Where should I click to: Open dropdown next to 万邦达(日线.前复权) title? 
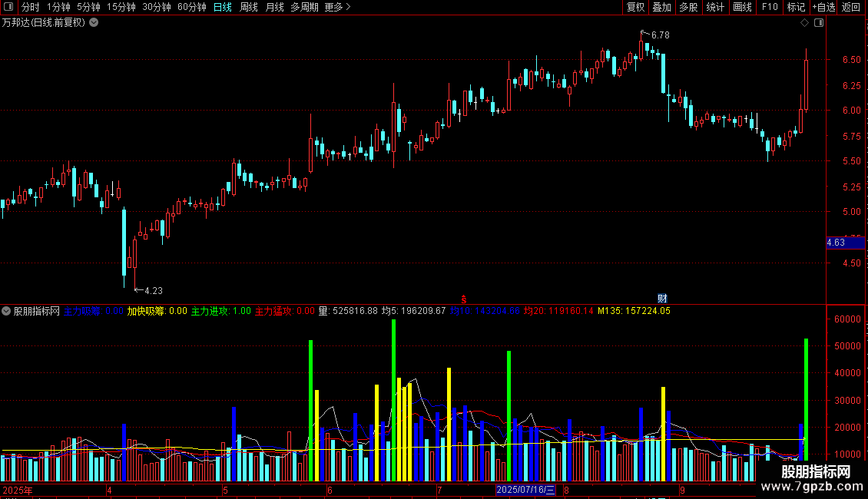(94, 23)
